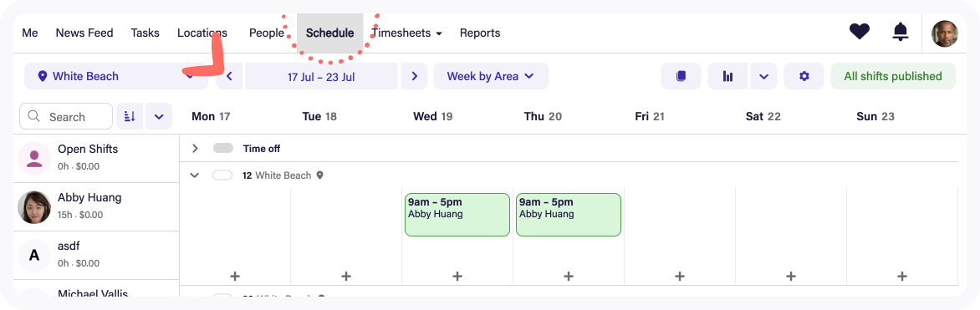980x310 pixels.
Task: Click the copy shifts icon button
Action: tap(681, 76)
